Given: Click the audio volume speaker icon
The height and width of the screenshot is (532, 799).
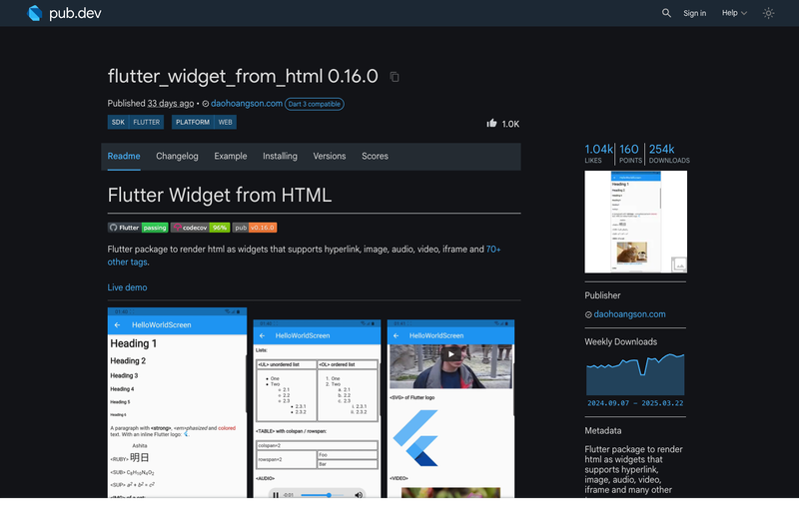Looking at the screenshot, I should [x=359, y=495].
